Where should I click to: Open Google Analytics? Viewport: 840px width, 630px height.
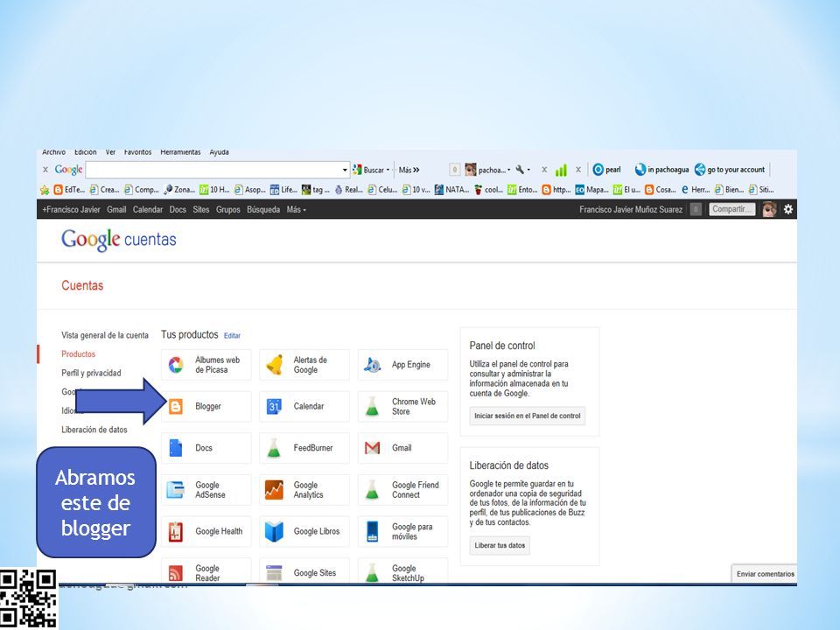pyautogui.click(x=304, y=490)
